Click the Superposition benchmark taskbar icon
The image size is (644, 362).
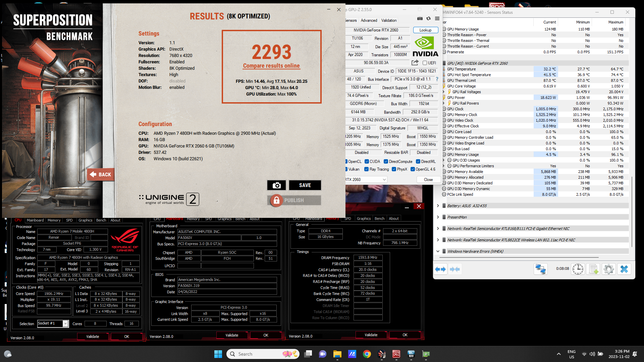[382, 354]
